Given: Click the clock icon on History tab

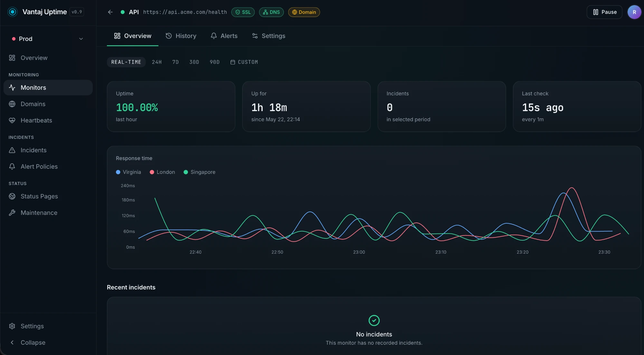Looking at the screenshot, I should click(x=168, y=36).
